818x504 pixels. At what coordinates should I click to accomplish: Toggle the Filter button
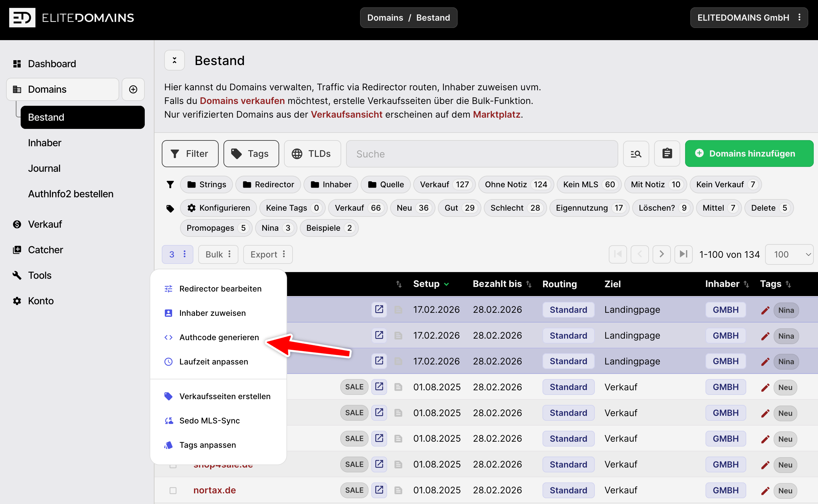[x=190, y=154]
